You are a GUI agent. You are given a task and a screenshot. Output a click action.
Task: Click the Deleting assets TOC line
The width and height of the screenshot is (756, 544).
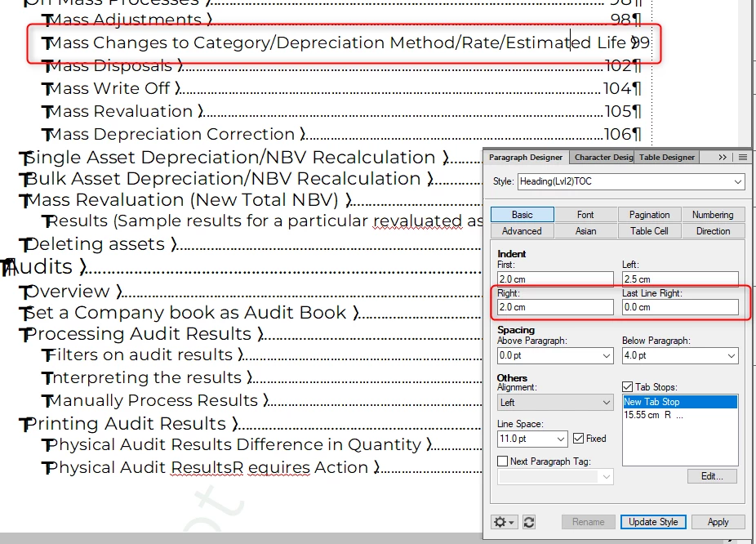coord(251,244)
